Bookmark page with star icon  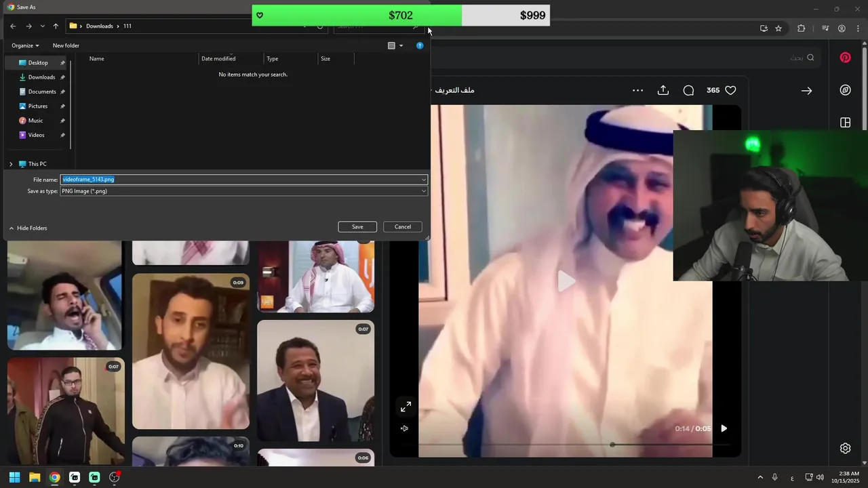pos(778,28)
